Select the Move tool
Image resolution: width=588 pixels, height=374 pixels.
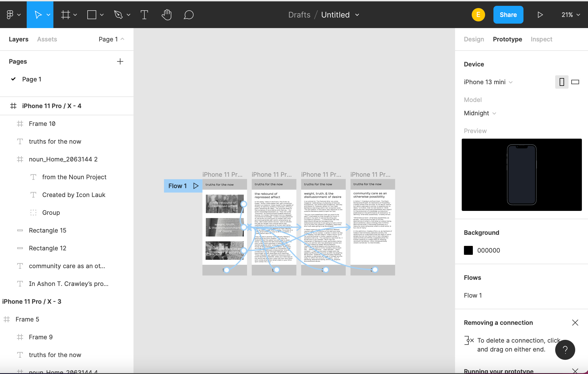(38, 15)
